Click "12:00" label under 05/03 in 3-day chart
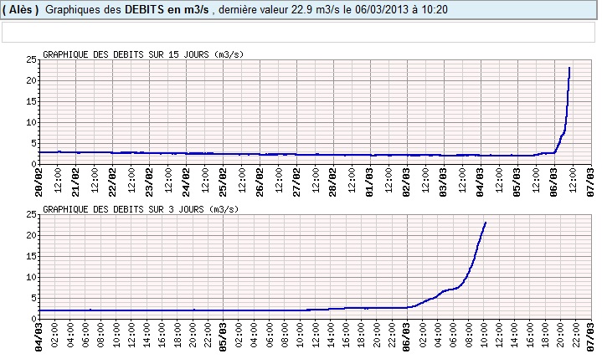The image size is (602, 364). tap(315, 335)
